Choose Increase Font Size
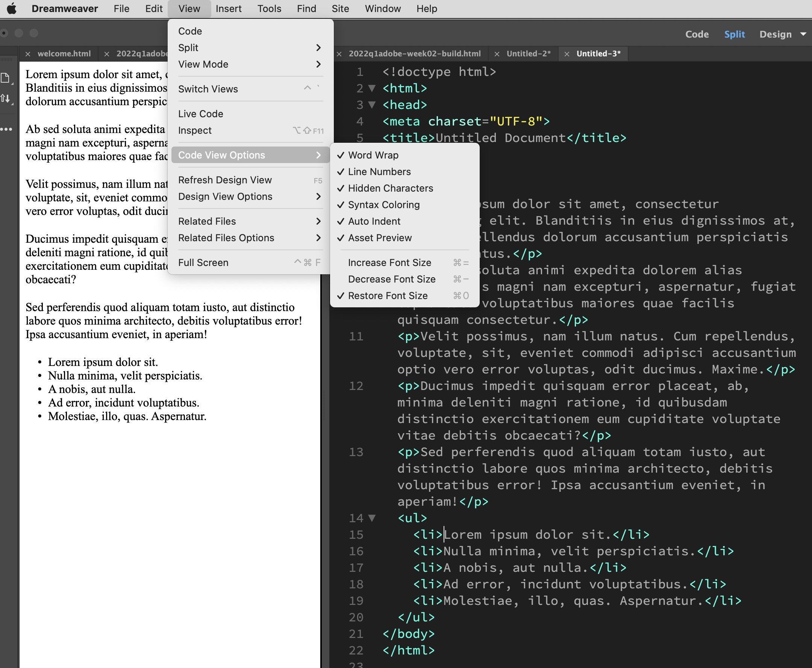Screen dimensions: 812x668 coord(389,262)
